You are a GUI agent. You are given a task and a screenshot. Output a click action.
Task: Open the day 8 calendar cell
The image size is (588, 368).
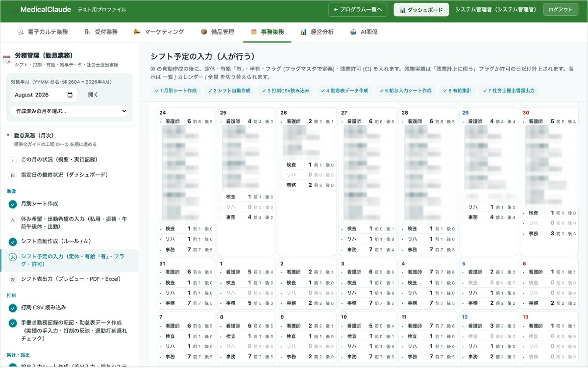[x=246, y=338]
